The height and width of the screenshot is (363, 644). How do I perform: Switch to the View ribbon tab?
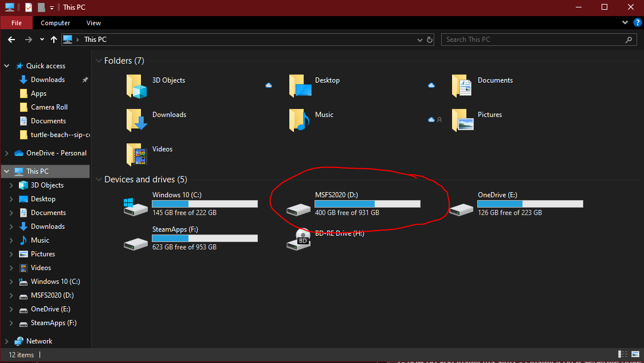[x=93, y=23]
